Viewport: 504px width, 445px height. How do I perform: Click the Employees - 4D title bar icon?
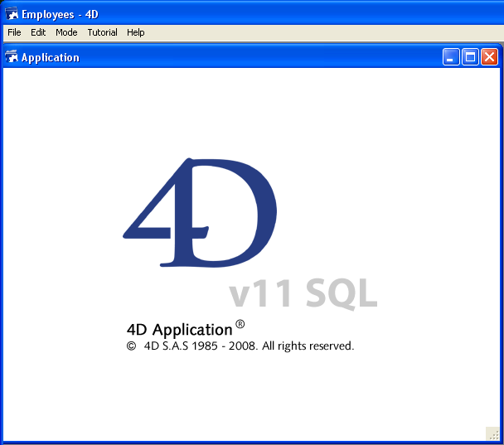(x=11, y=12)
